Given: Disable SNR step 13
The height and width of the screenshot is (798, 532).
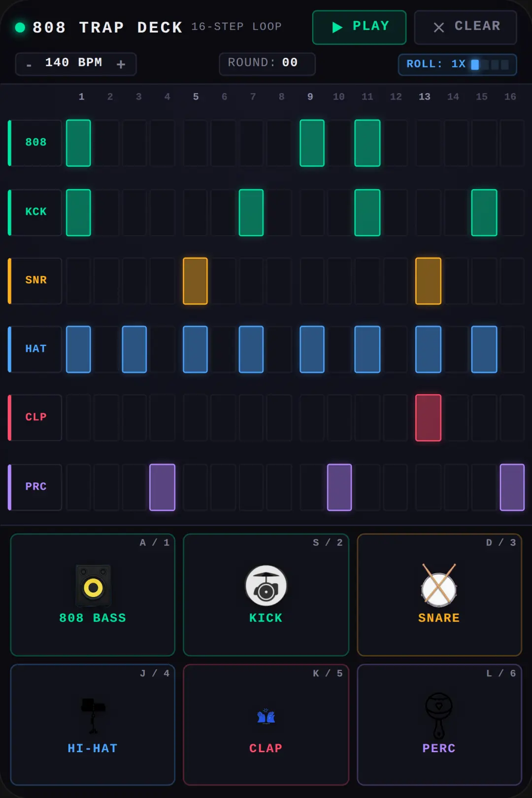Looking at the screenshot, I should tap(428, 281).
